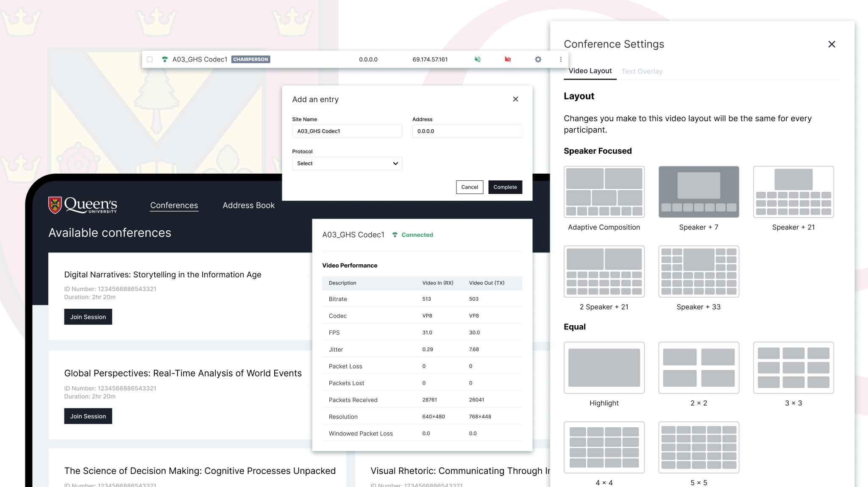Click the red camera-off icon in the participant row
This screenshot has height=487, width=868.
[508, 59]
